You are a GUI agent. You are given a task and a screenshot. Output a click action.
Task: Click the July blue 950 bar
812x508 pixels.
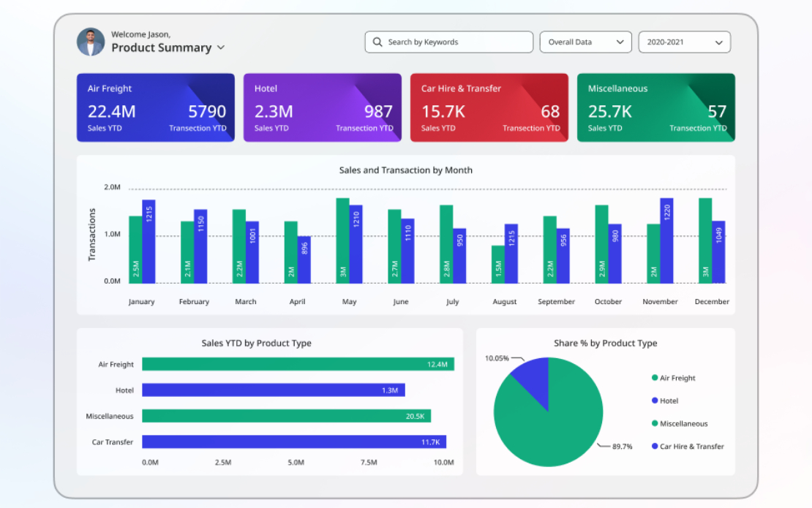(x=459, y=256)
